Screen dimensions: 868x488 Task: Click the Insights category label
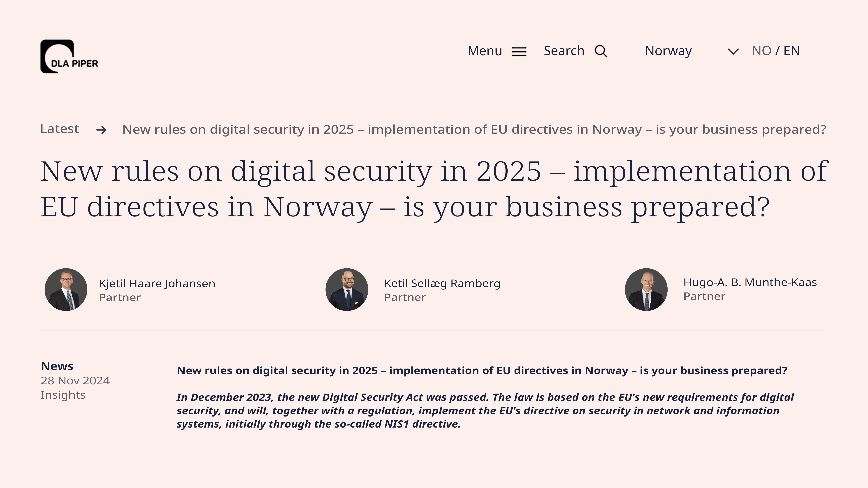(x=63, y=395)
